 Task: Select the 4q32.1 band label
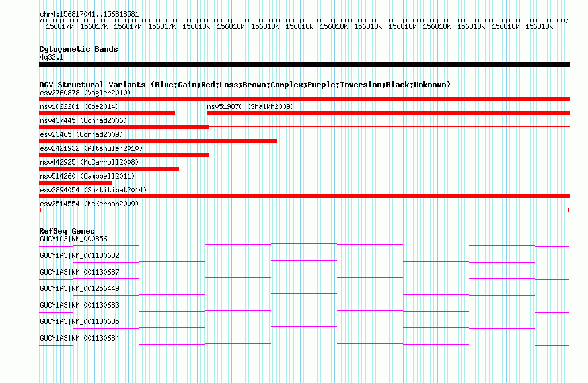click(52, 57)
